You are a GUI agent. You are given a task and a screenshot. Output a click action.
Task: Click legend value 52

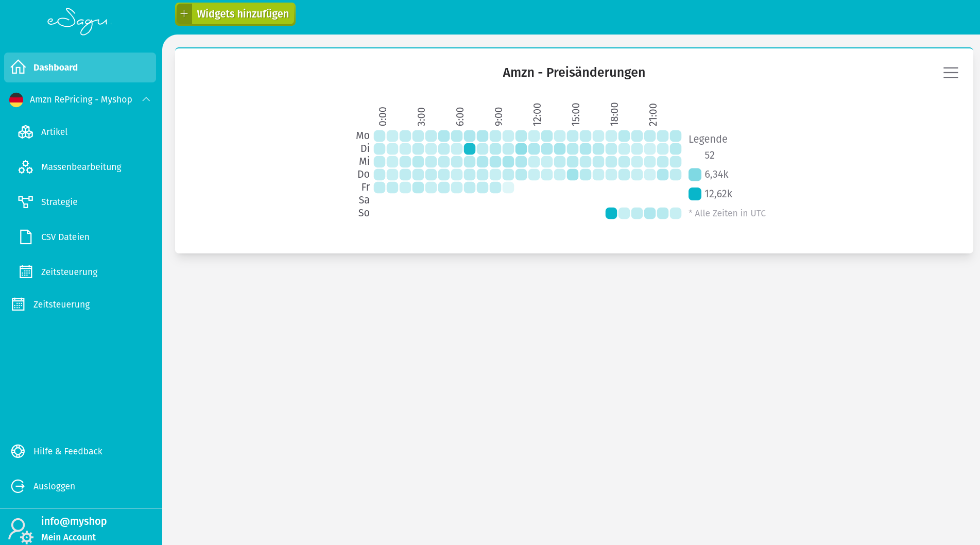point(710,155)
